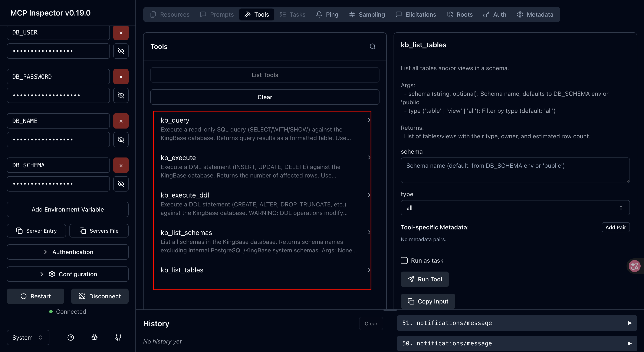Click the search icon in Tools panel
The height and width of the screenshot is (352, 644).
(x=372, y=46)
